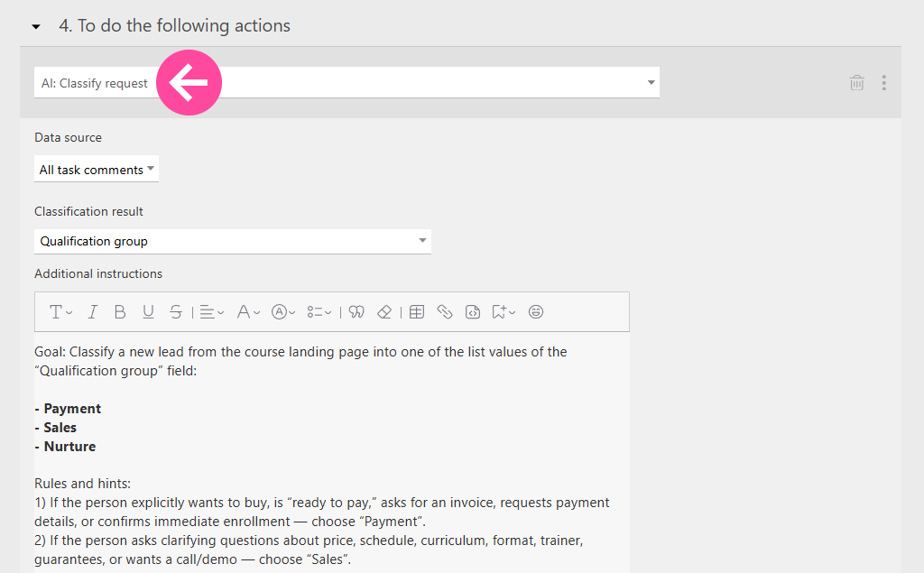Toggle italic formatting
Screen dimensions: 924x573
pyautogui.click(x=92, y=312)
